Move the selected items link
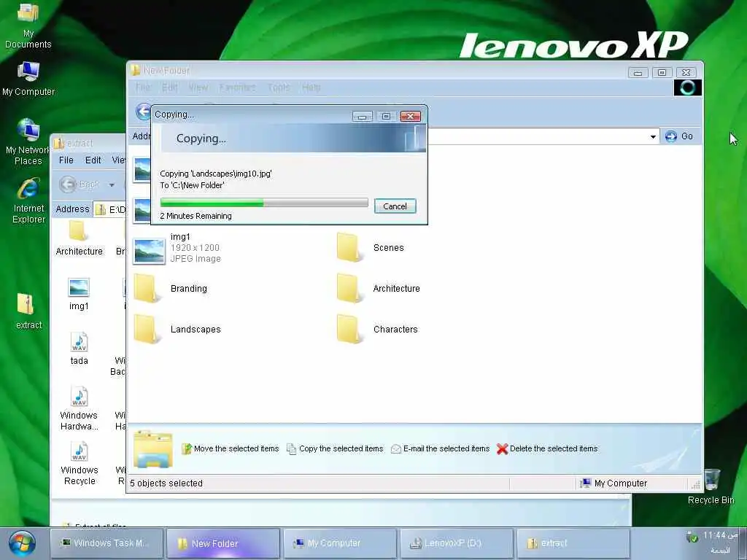This screenshot has height=560, width=747. [x=230, y=448]
